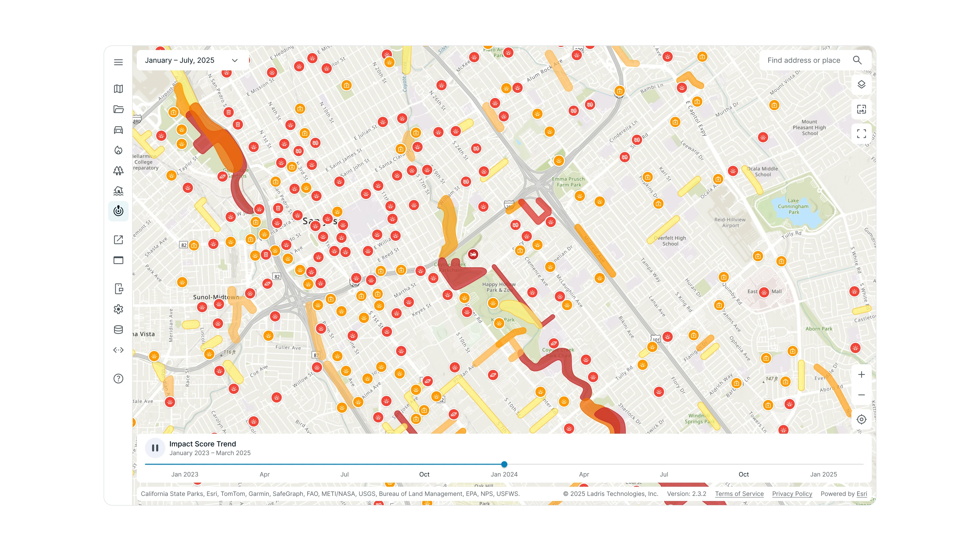Open the Terms of Service link
Image resolution: width=980 pixels, height=551 pixels.
click(x=739, y=494)
